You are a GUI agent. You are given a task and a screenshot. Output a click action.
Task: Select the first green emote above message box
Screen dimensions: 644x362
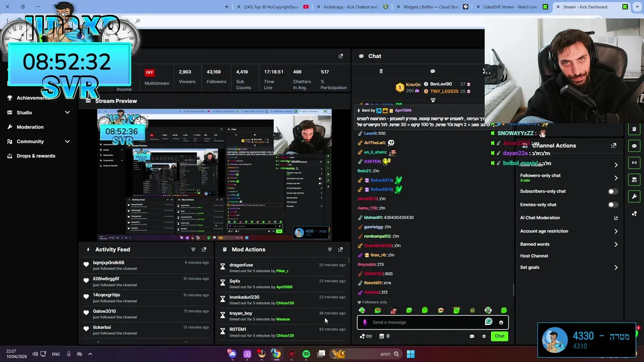[362, 310]
